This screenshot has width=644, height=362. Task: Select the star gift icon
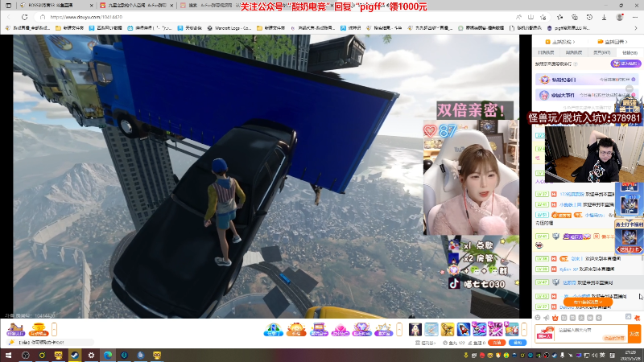(383, 330)
